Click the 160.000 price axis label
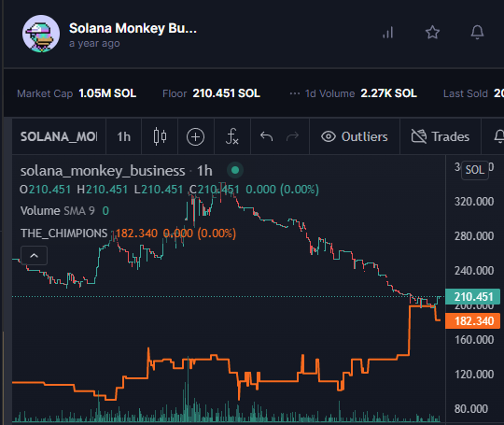 [474, 340]
